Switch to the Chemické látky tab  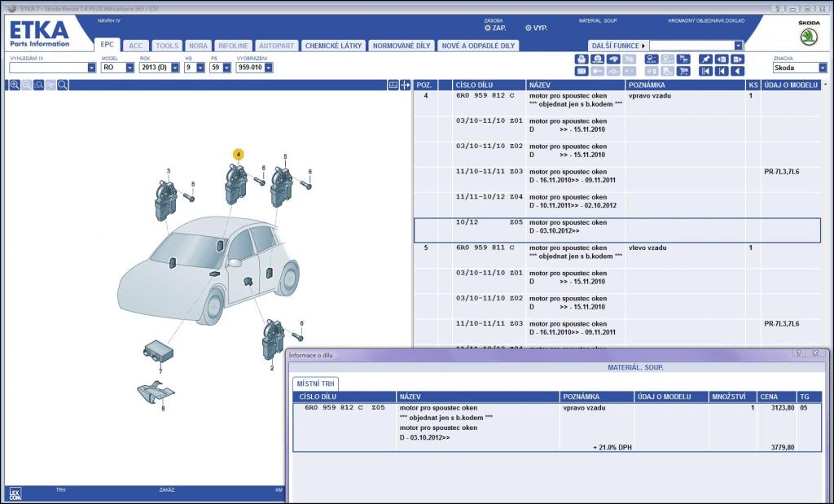333,46
